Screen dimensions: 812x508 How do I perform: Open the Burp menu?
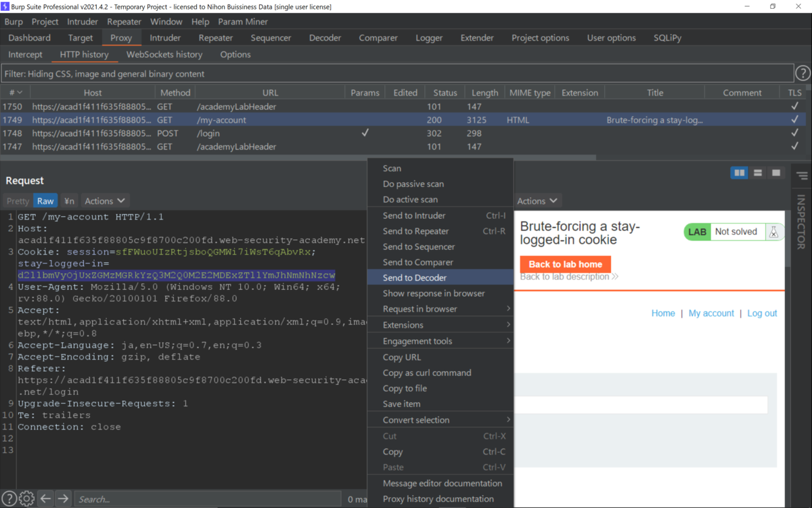14,22
